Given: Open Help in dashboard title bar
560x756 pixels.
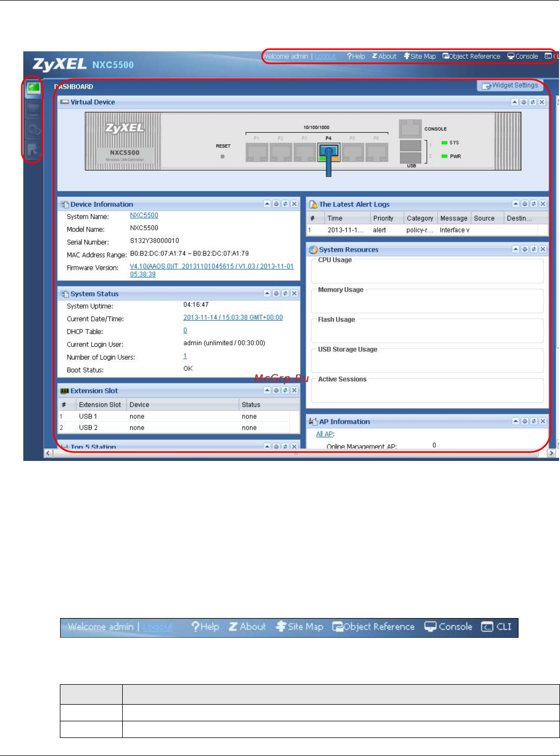Looking at the screenshot, I should coord(356,56).
